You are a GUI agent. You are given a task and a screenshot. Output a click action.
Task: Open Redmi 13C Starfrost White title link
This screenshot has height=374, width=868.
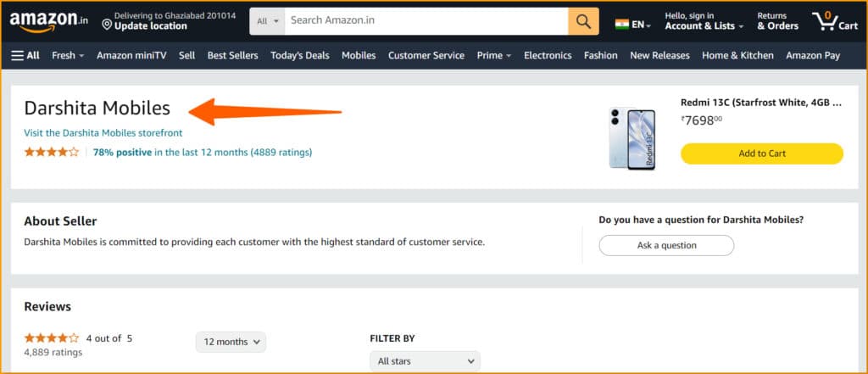pos(761,103)
